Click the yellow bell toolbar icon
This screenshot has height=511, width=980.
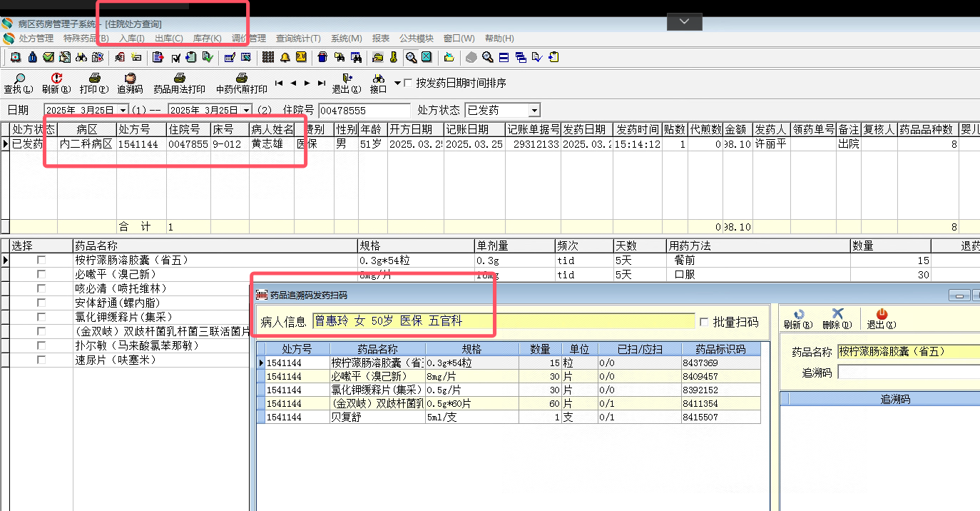285,57
